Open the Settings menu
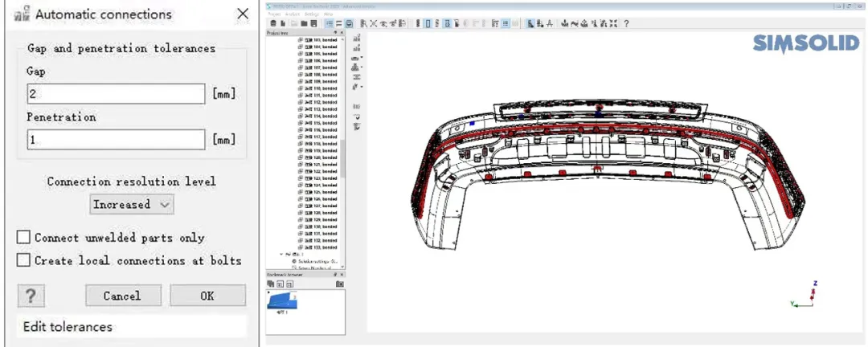 (311, 14)
